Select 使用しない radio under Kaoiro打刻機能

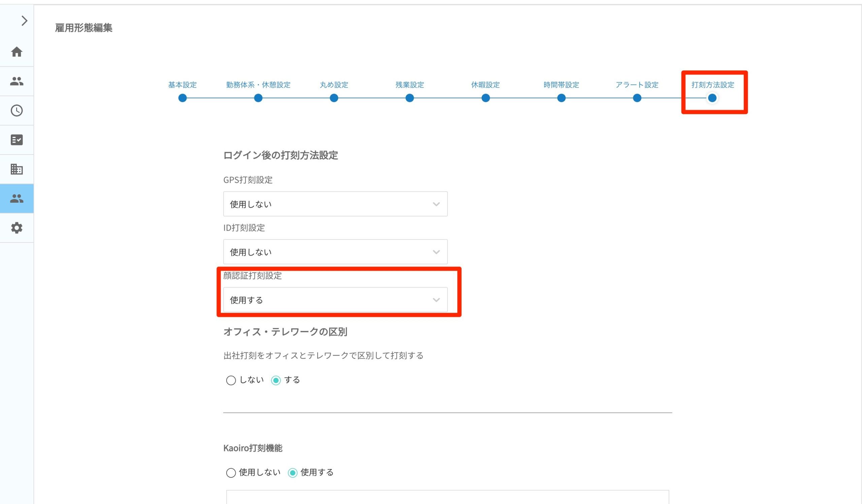click(231, 473)
